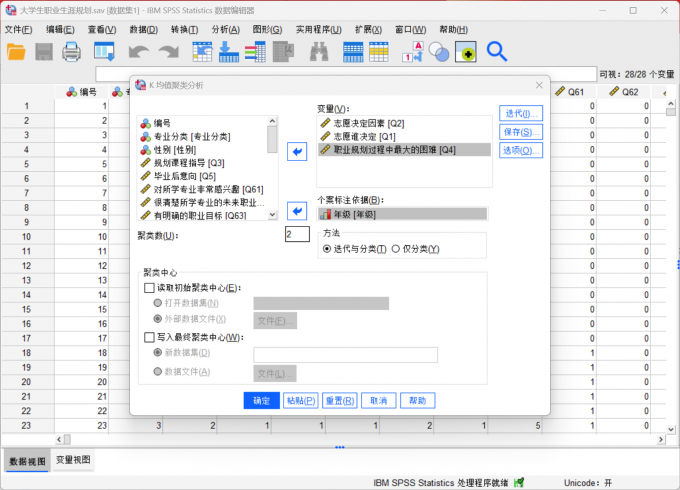Open the 选项 button in the dialog
This screenshot has height=490, width=680.
[x=520, y=150]
